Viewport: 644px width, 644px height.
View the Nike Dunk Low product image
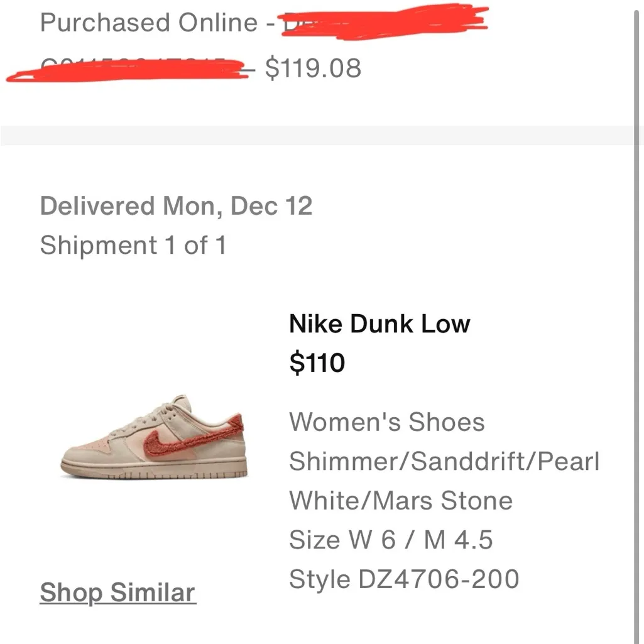pyautogui.click(x=154, y=440)
